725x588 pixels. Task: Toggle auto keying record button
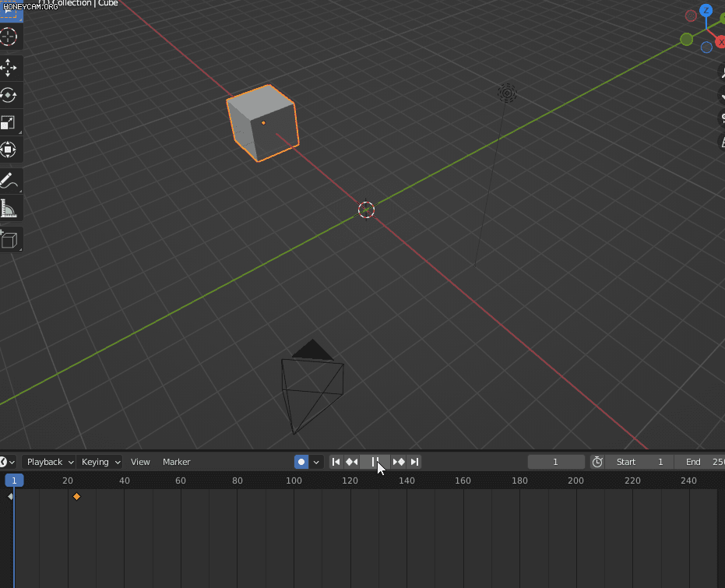point(301,462)
